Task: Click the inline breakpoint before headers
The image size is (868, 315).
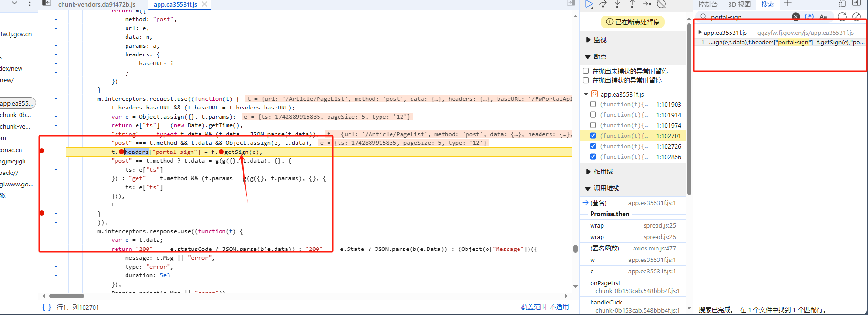Action: click(x=121, y=152)
